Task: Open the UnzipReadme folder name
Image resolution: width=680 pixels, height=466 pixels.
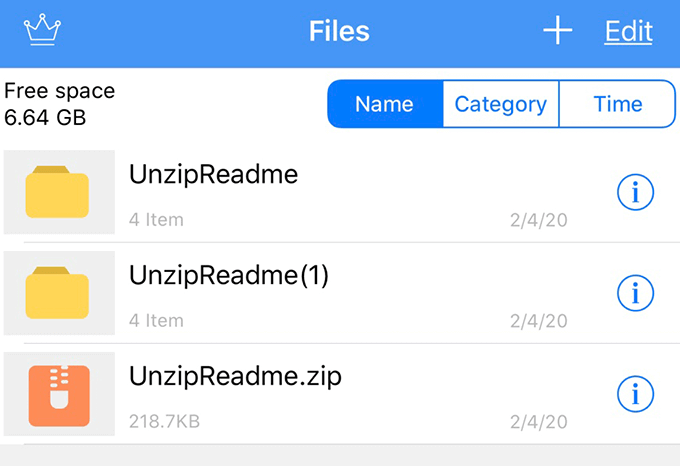Action: [213, 175]
